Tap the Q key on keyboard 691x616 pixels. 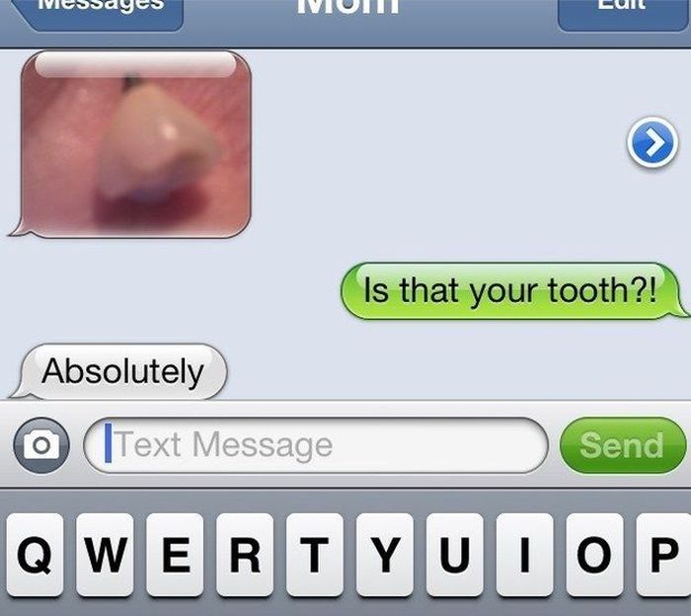point(35,555)
